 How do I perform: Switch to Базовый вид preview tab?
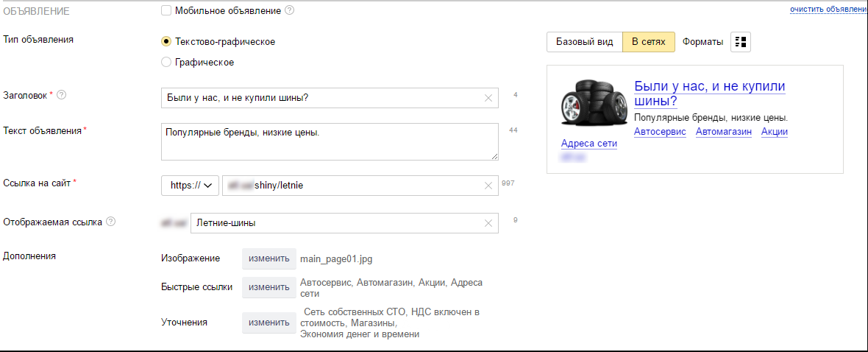tap(584, 42)
